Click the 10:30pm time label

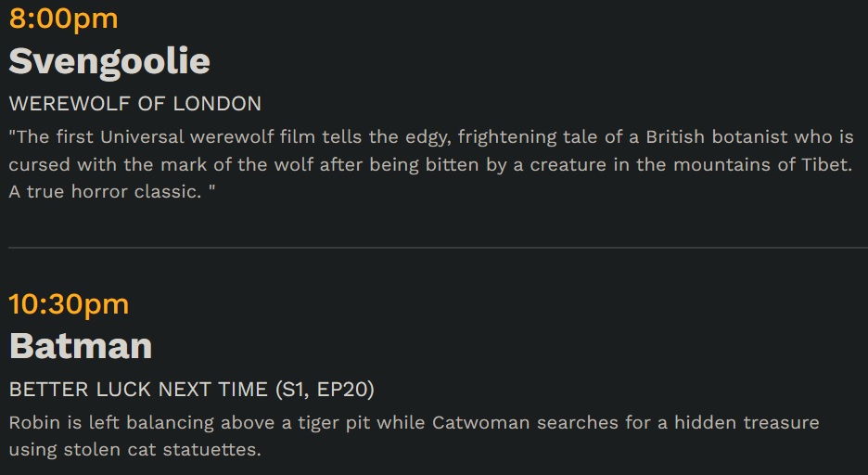(x=70, y=305)
